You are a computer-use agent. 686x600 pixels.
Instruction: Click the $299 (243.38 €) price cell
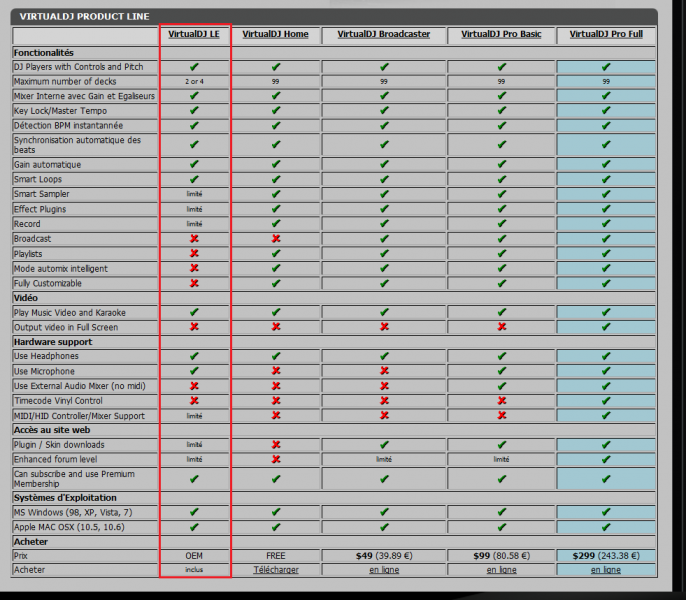click(x=606, y=556)
